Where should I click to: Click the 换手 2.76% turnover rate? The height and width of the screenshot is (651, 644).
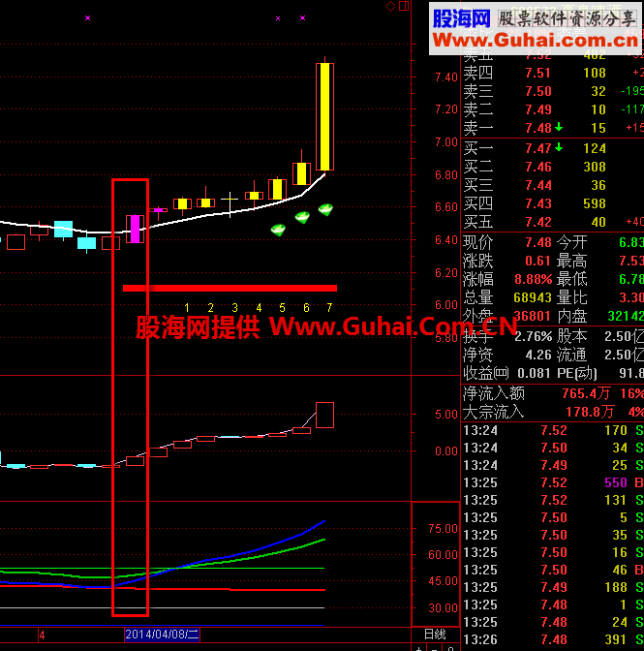(x=534, y=336)
